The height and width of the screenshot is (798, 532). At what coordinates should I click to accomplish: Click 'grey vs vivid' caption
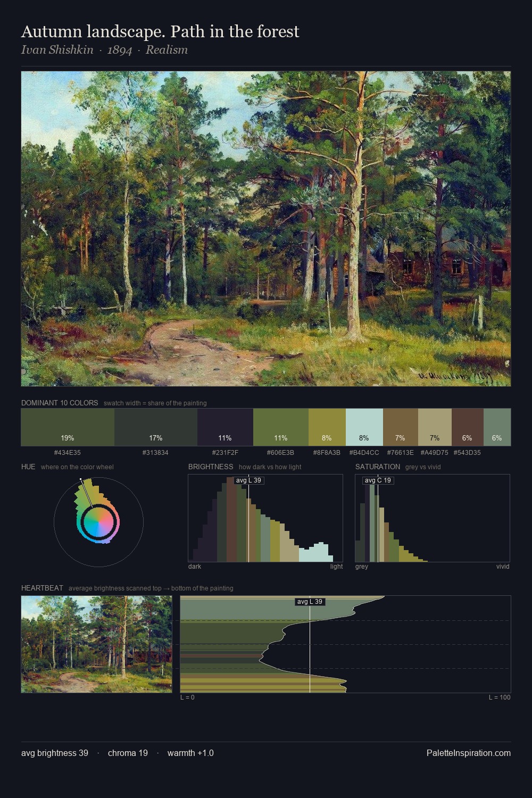point(423,467)
